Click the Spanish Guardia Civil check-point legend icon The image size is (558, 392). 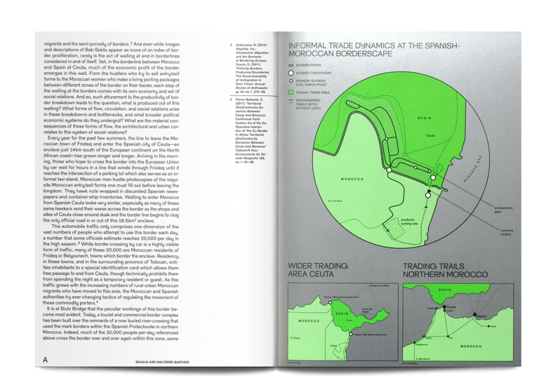[x=291, y=81]
